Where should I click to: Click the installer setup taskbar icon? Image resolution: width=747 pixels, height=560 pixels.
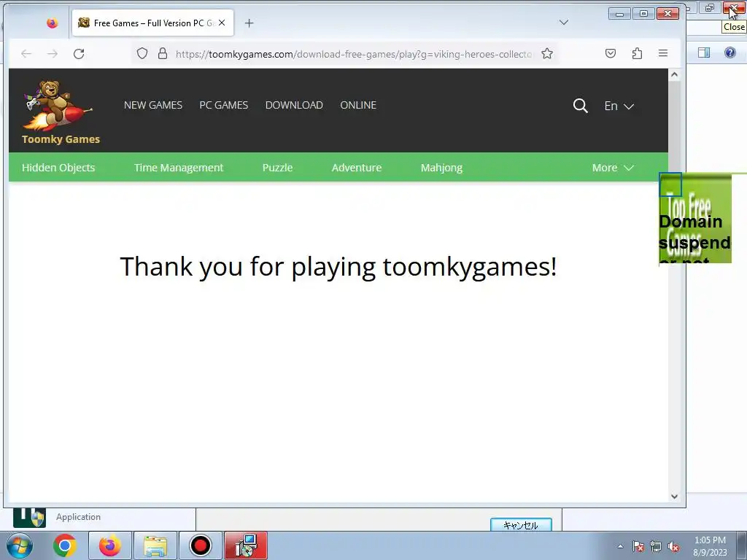246,545
